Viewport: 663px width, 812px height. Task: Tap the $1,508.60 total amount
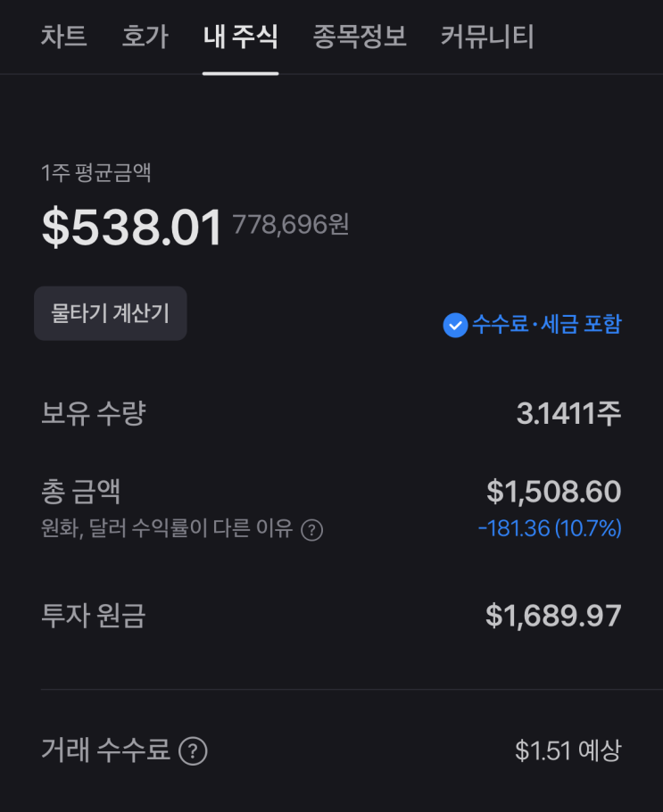(x=553, y=492)
